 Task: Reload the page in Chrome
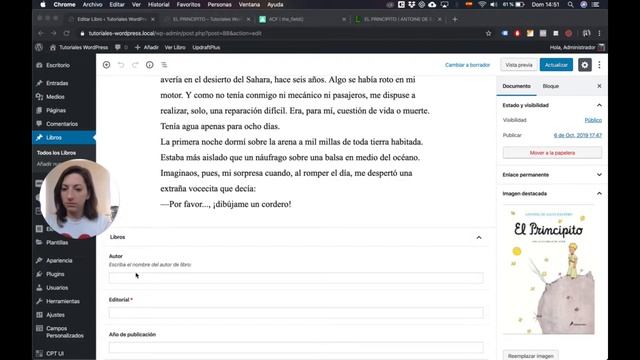pyautogui.click(x=67, y=33)
